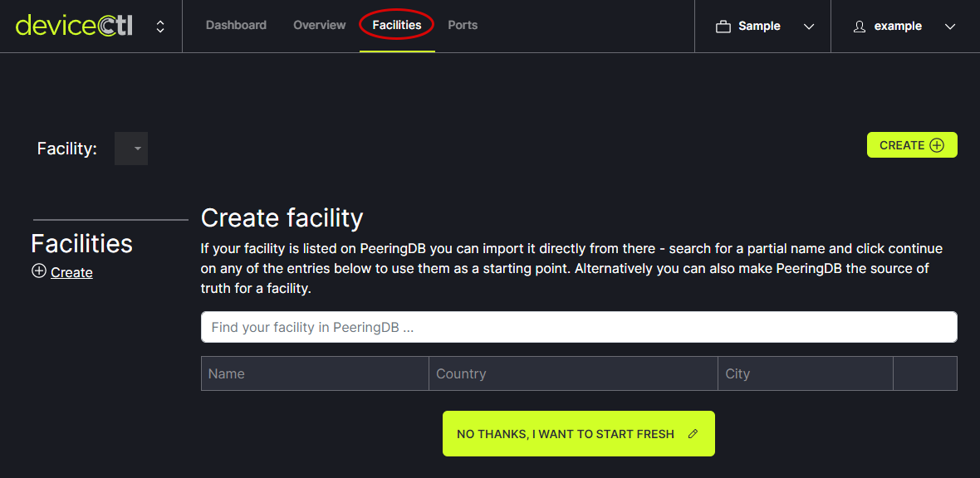The width and height of the screenshot is (980, 478).
Task: Open the Facility selector dropdown
Action: pos(131,149)
